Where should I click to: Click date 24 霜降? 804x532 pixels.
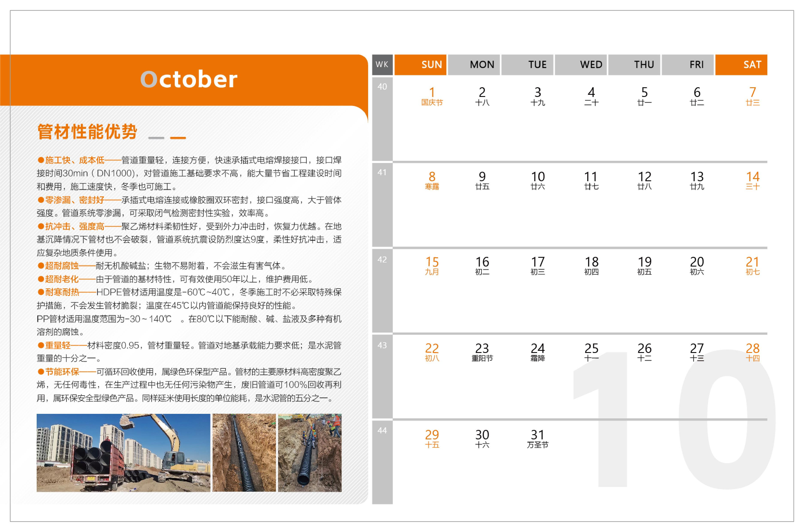coord(537,352)
